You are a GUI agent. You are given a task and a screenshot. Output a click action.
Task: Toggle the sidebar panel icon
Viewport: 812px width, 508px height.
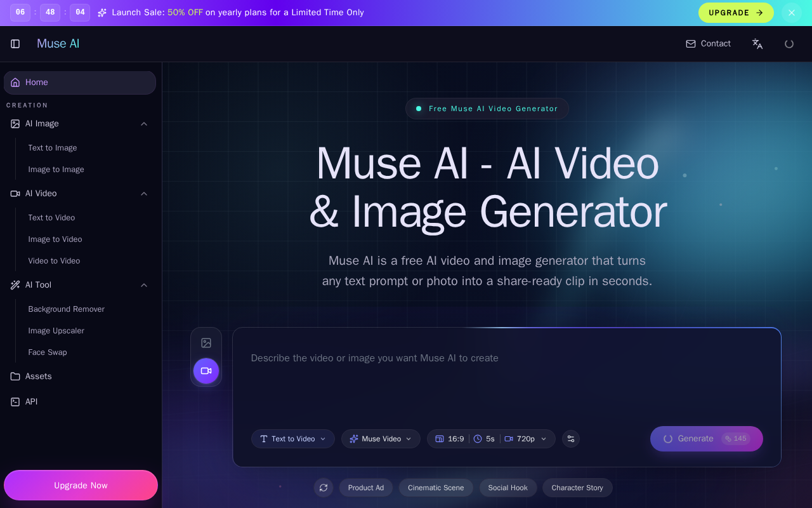click(x=15, y=44)
